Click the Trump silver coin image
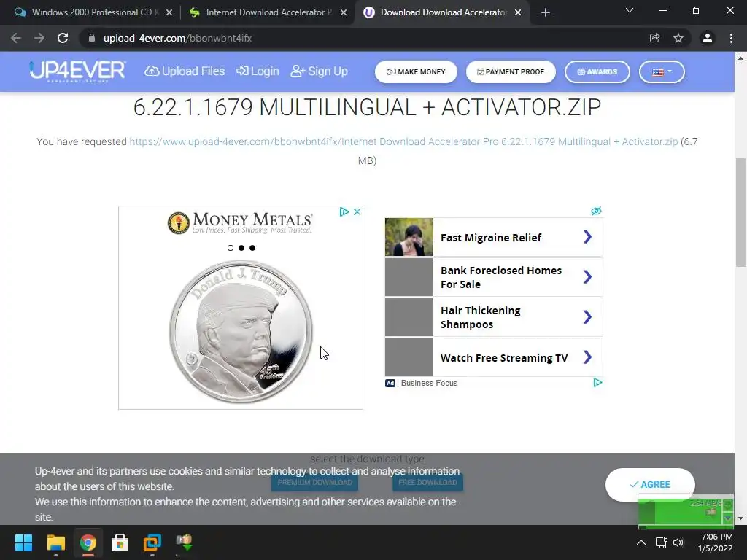 tap(241, 332)
